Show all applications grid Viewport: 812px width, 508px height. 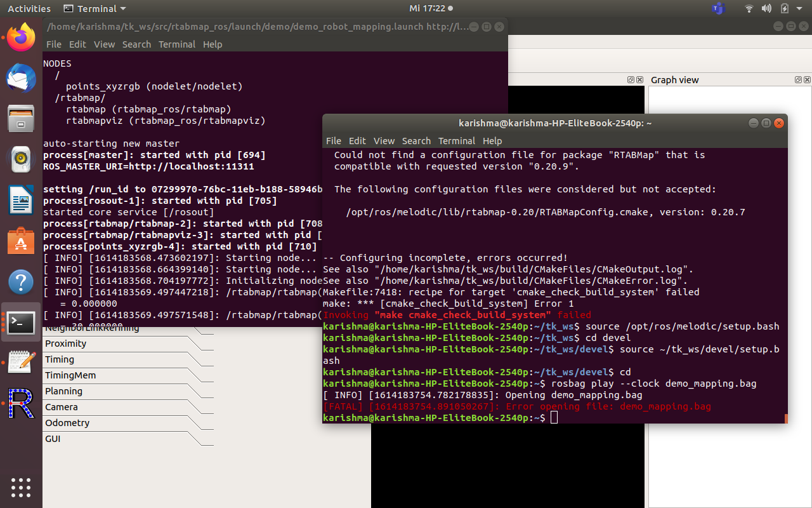click(x=21, y=487)
